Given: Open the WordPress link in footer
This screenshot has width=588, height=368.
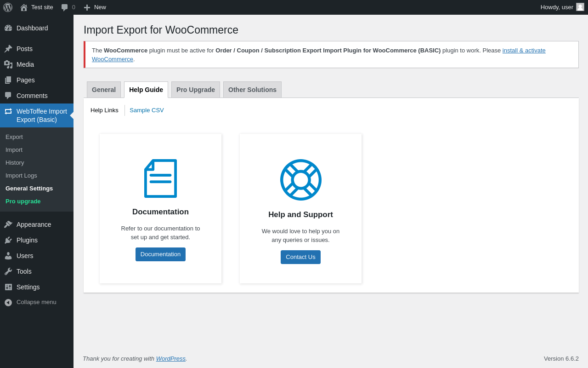Looking at the screenshot, I should pos(171,359).
